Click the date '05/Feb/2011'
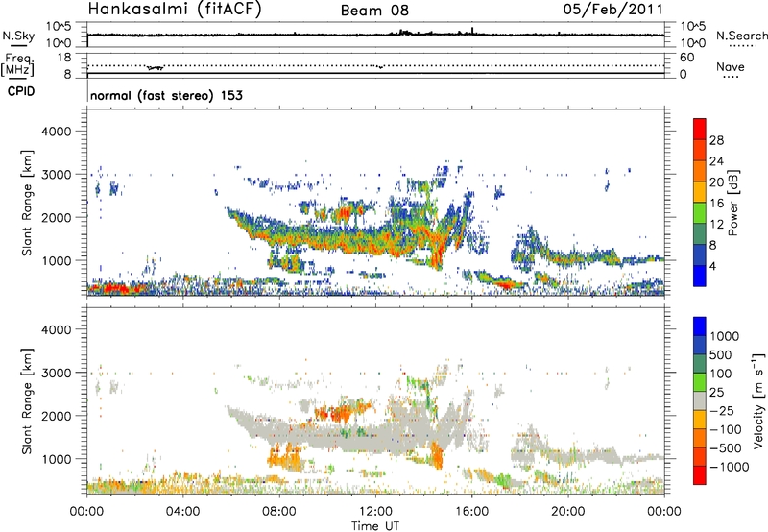 click(612, 9)
